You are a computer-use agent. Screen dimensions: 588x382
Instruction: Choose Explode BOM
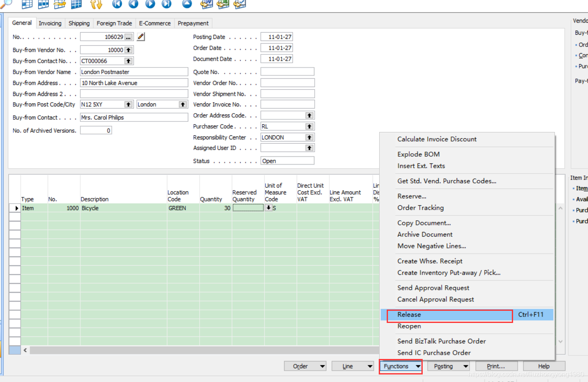coord(467,154)
